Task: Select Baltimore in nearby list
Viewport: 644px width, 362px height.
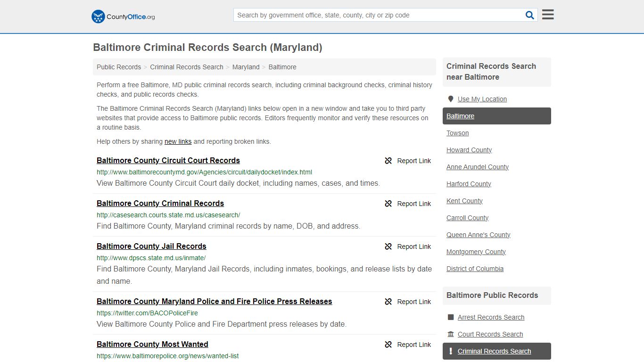Action: click(497, 116)
